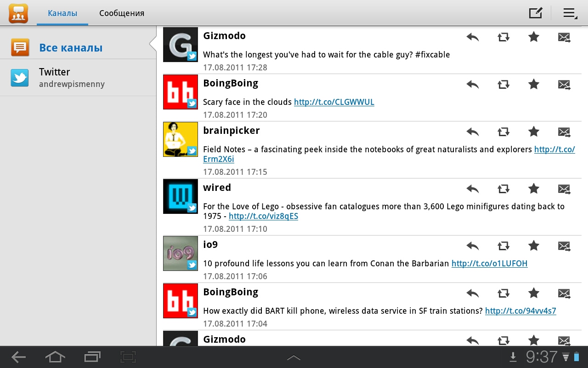Click the io9 username heading
This screenshot has height=368, width=588.
210,245
